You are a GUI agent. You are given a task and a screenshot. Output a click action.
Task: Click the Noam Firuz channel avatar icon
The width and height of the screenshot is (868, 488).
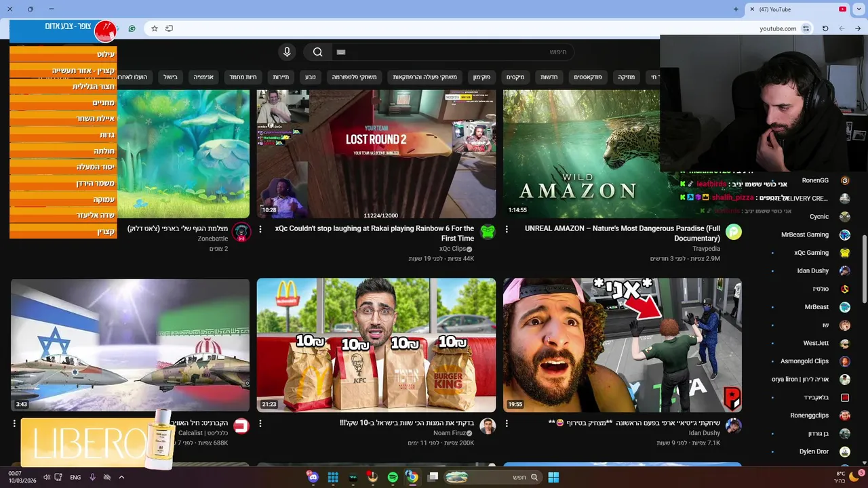(488, 426)
